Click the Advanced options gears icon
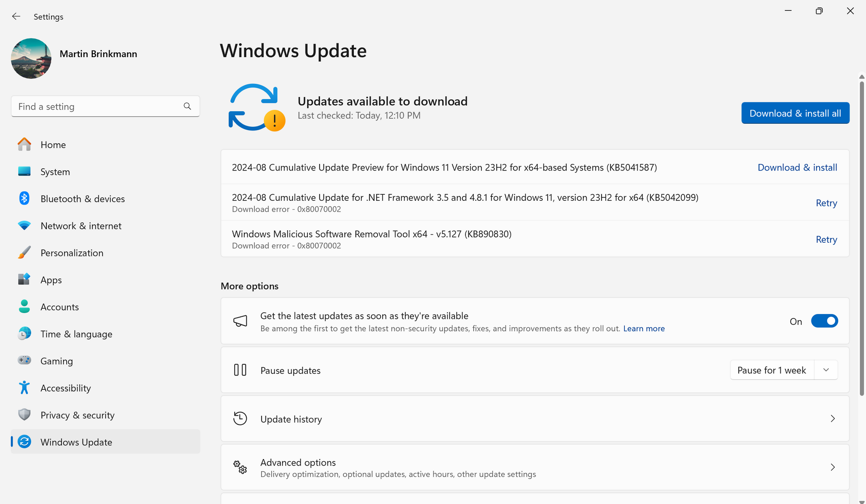The height and width of the screenshot is (504, 866). click(240, 467)
